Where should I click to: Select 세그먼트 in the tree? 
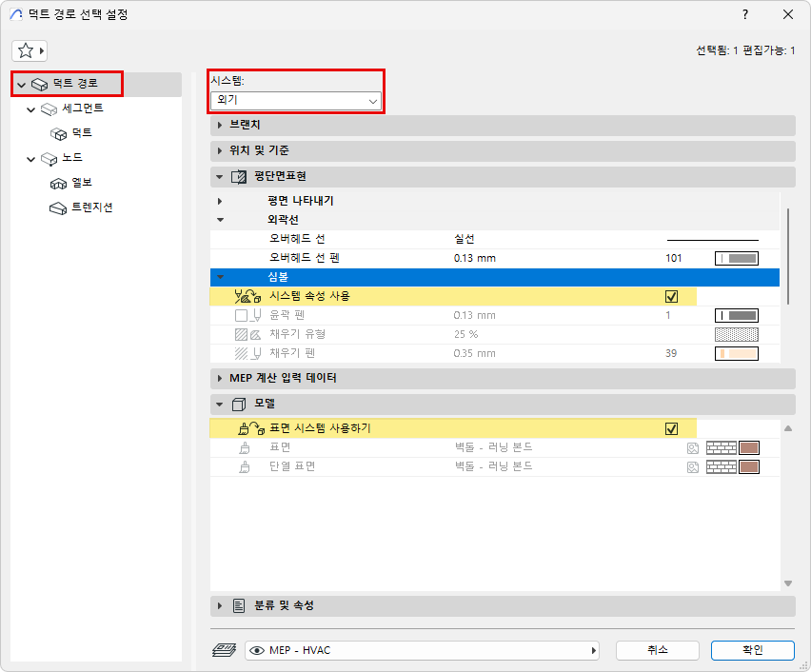83,109
